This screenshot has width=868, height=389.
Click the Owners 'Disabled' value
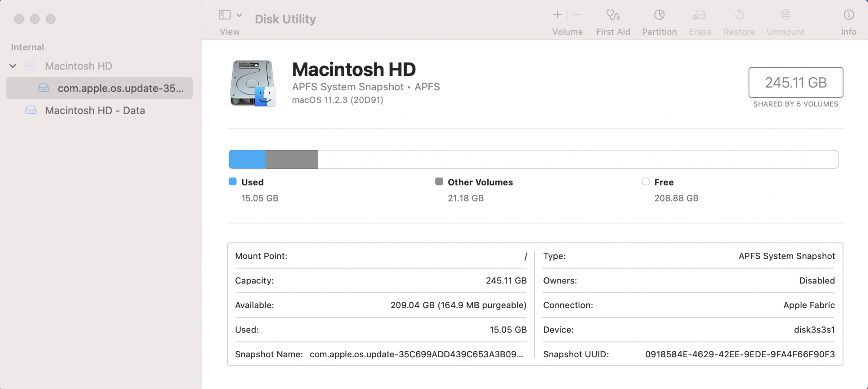tap(817, 281)
